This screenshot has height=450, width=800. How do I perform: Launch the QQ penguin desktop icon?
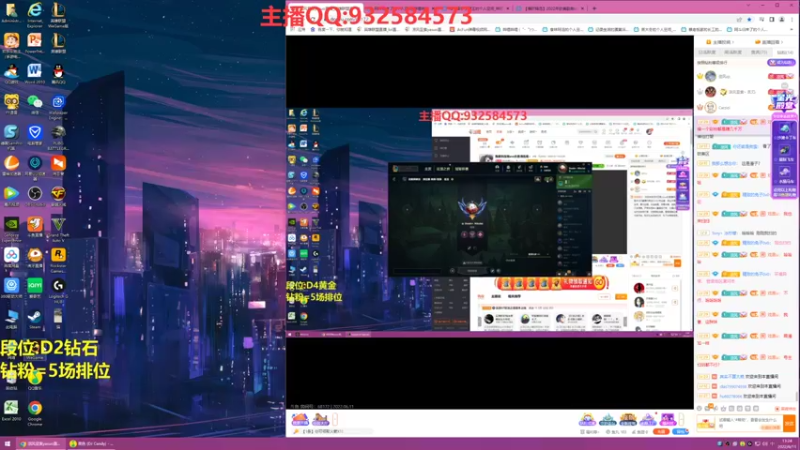(58, 73)
